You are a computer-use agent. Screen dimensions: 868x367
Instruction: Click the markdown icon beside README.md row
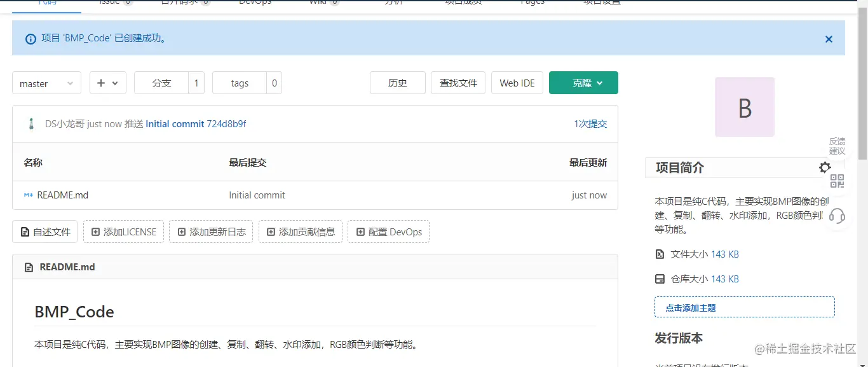[29, 195]
